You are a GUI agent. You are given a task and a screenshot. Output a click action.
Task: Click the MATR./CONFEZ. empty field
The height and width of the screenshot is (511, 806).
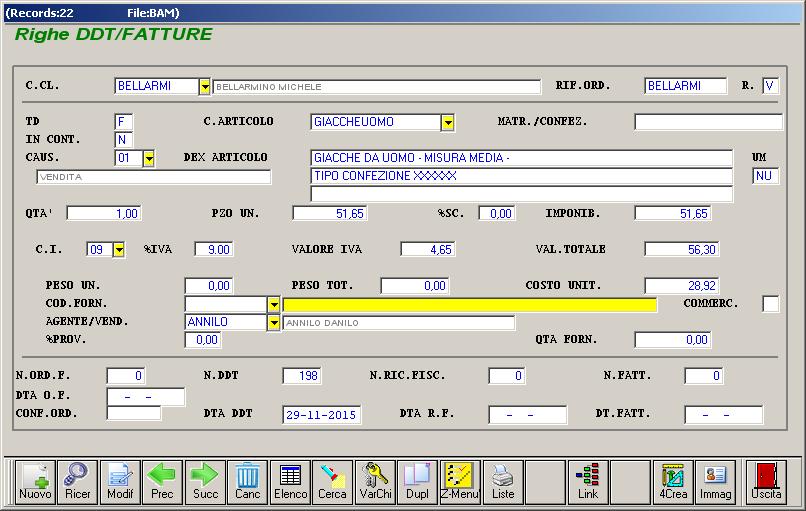tap(708, 122)
